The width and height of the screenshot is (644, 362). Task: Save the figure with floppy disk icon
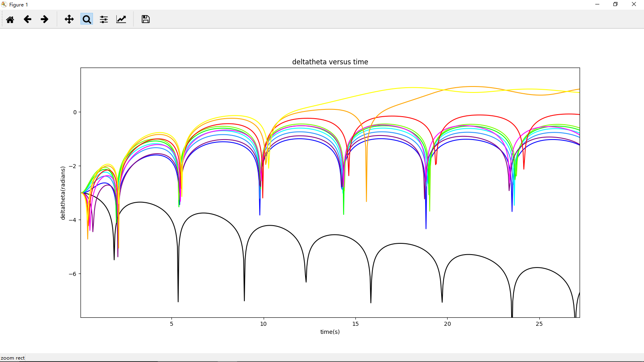146,19
